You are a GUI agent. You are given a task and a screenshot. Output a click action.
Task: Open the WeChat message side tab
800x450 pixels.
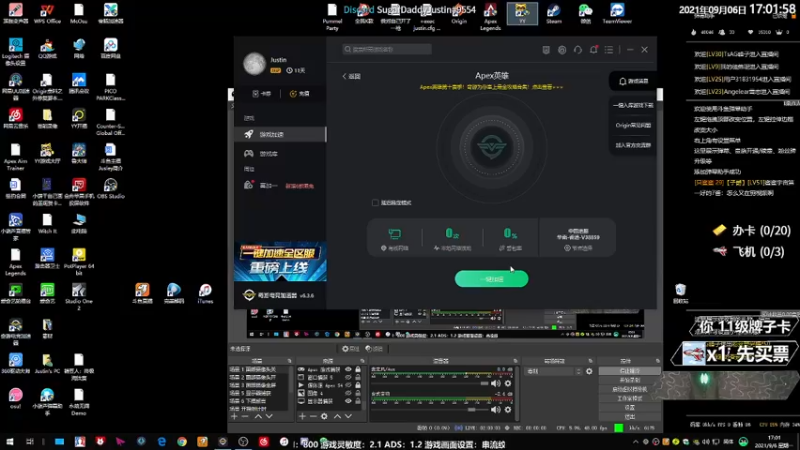(x=633, y=81)
